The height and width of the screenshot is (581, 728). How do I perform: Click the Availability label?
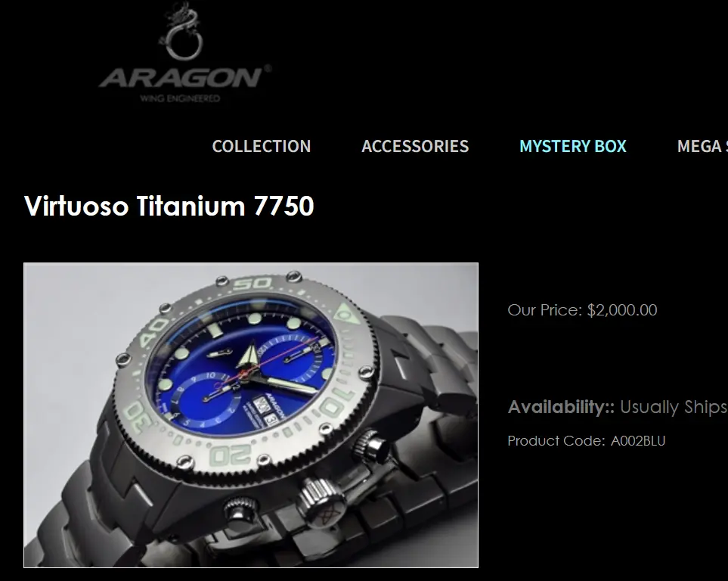pos(561,407)
